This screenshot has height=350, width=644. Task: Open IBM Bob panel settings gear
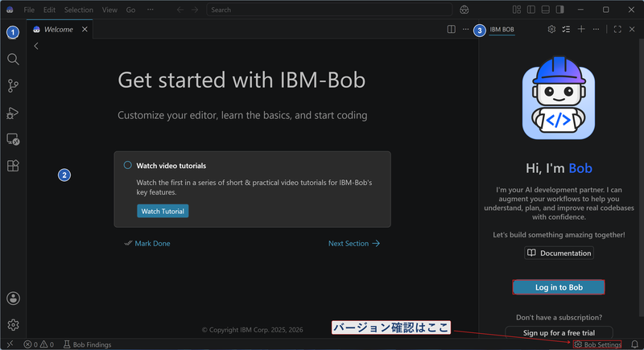[551, 29]
